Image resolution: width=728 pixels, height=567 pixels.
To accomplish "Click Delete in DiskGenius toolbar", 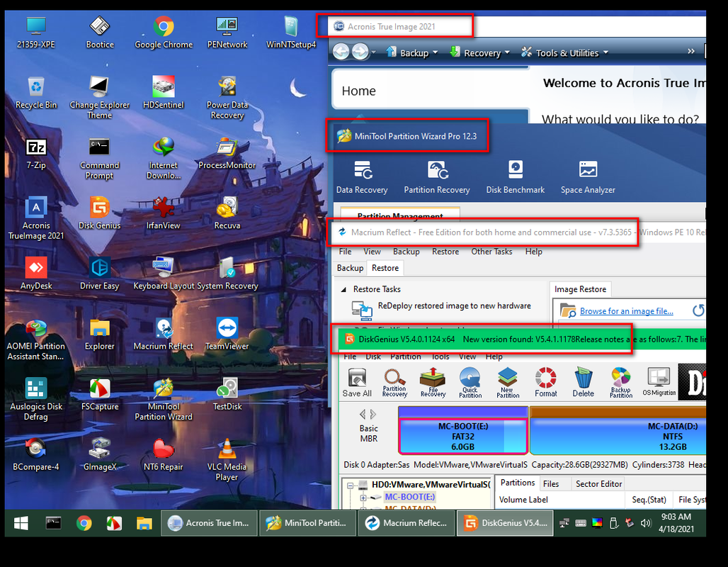I will (583, 383).
